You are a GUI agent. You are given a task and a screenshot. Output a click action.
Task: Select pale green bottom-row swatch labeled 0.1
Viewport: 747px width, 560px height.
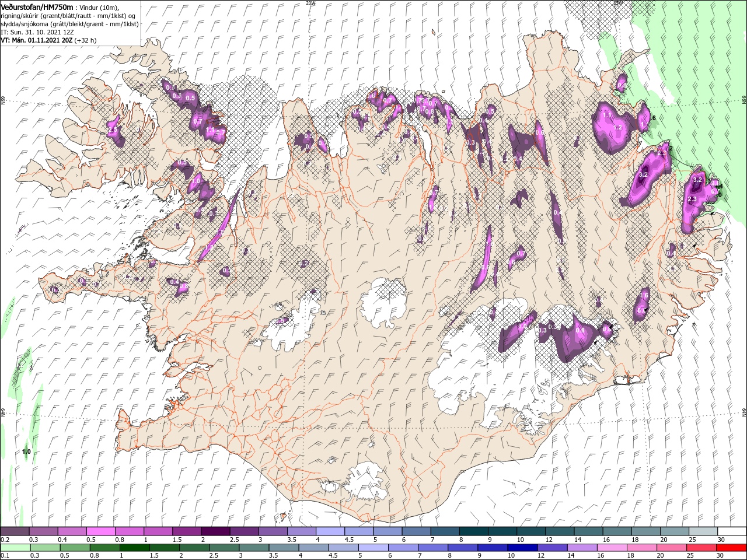(15, 548)
